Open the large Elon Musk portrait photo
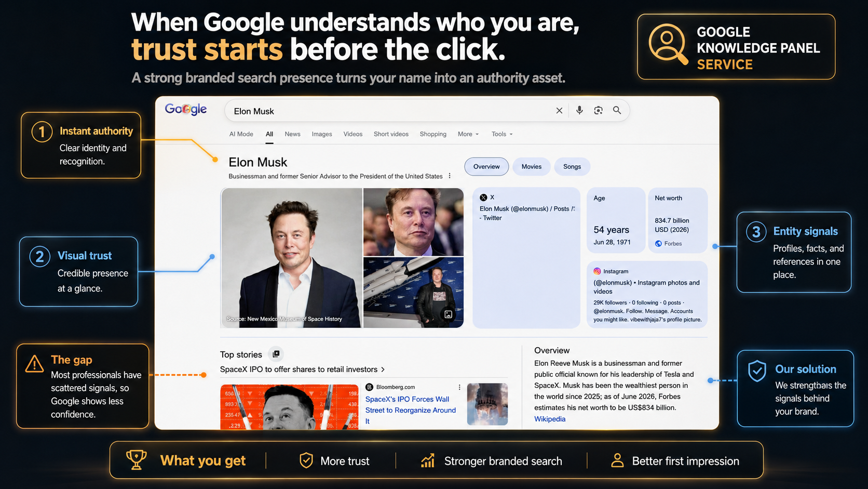This screenshot has height=489, width=868. click(x=292, y=258)
